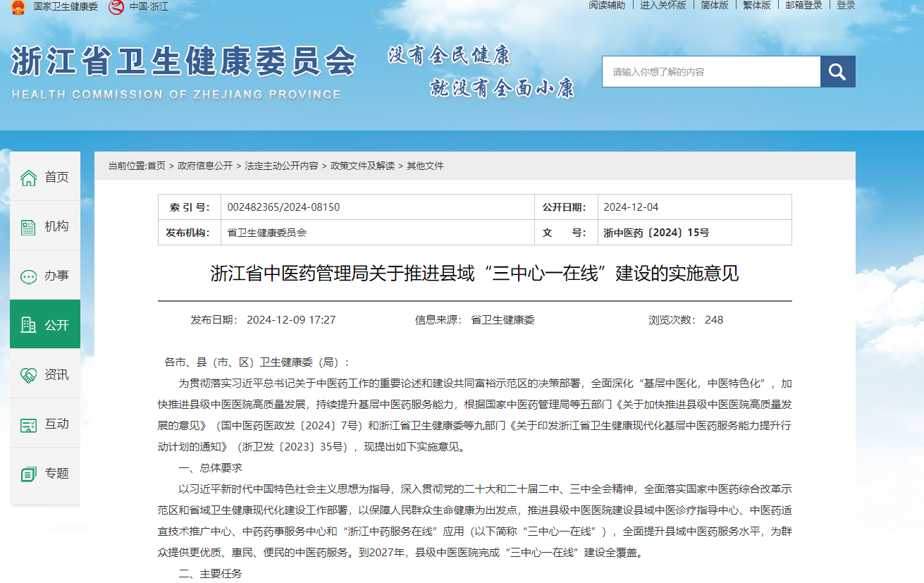Image resolution: width=924 pixels, height=583 pixels.
Task: Click the red 中国·浙江 logo icon
Action: coord(116,7)
